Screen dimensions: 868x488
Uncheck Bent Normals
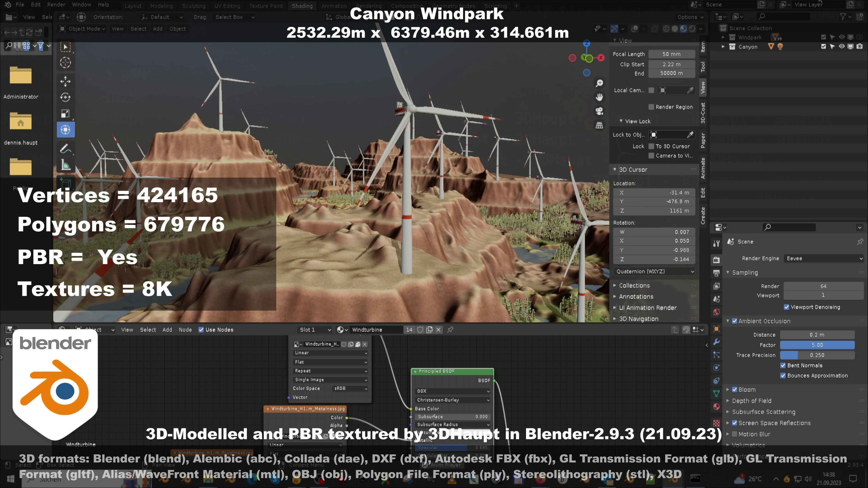783,365
